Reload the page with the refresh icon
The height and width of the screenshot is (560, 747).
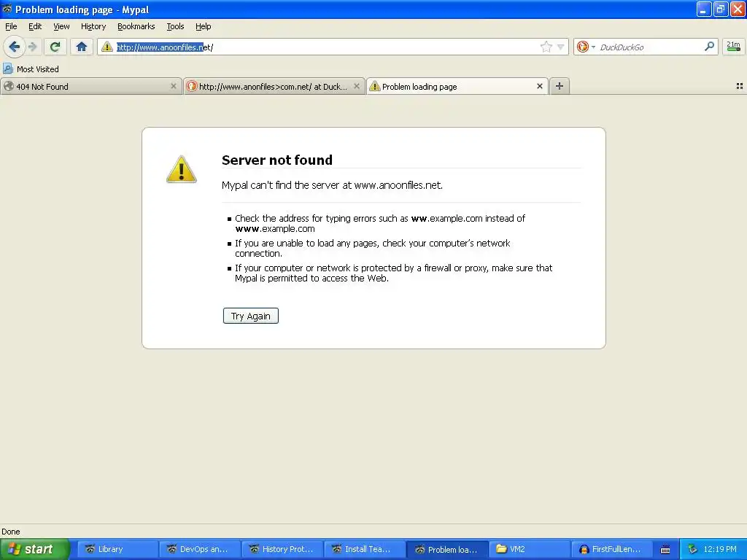pyautogui.click(x=55, y=47)
